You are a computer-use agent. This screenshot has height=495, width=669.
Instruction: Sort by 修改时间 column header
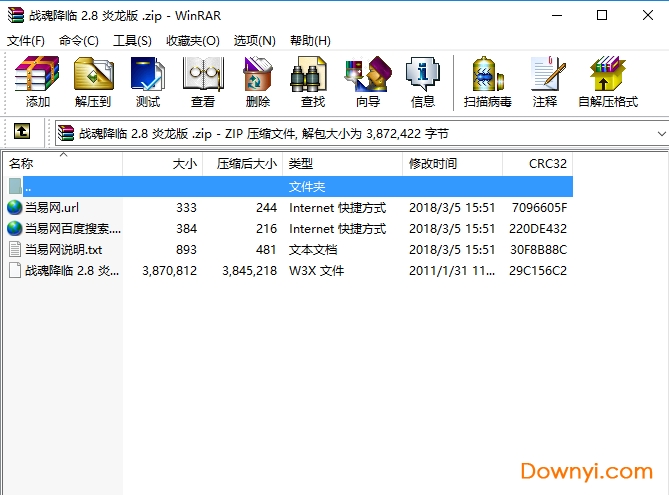click(452, 163)
